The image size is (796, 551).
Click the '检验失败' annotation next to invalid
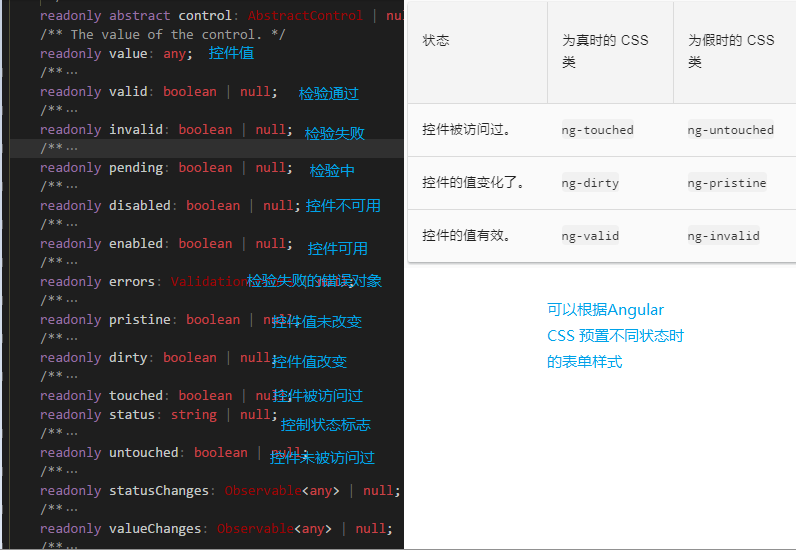[335, 134]
